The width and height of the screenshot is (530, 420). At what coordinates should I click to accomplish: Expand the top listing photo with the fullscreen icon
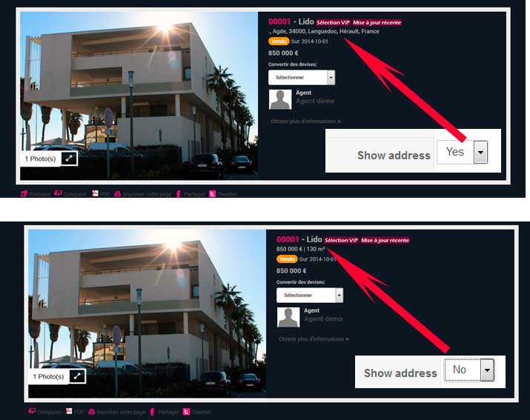click(x=69, y=159)
